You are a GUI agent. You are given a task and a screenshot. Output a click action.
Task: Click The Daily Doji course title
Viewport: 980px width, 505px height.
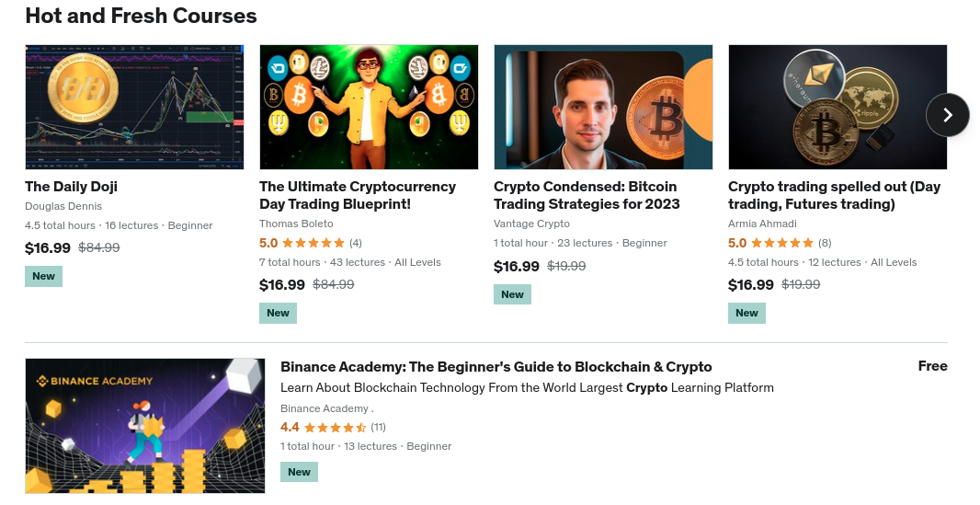[72, 187]
